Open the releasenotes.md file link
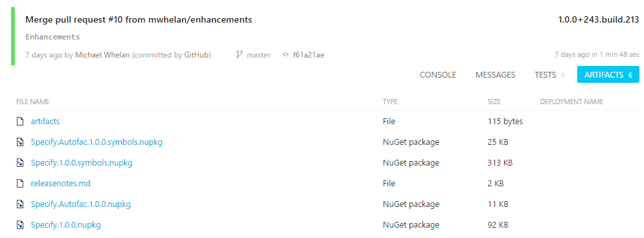The image size is (644, 238). [61, 184]
